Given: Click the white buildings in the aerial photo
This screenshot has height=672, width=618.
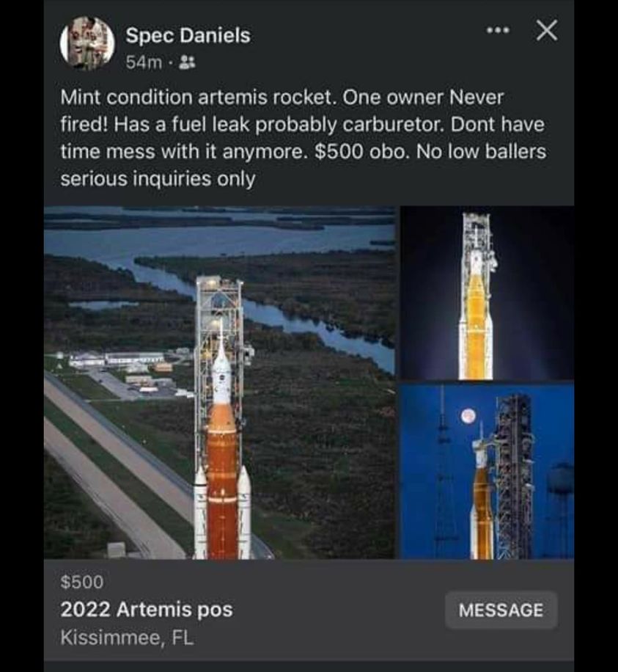Looking at the screenshot, I should [x=117, y=359].
